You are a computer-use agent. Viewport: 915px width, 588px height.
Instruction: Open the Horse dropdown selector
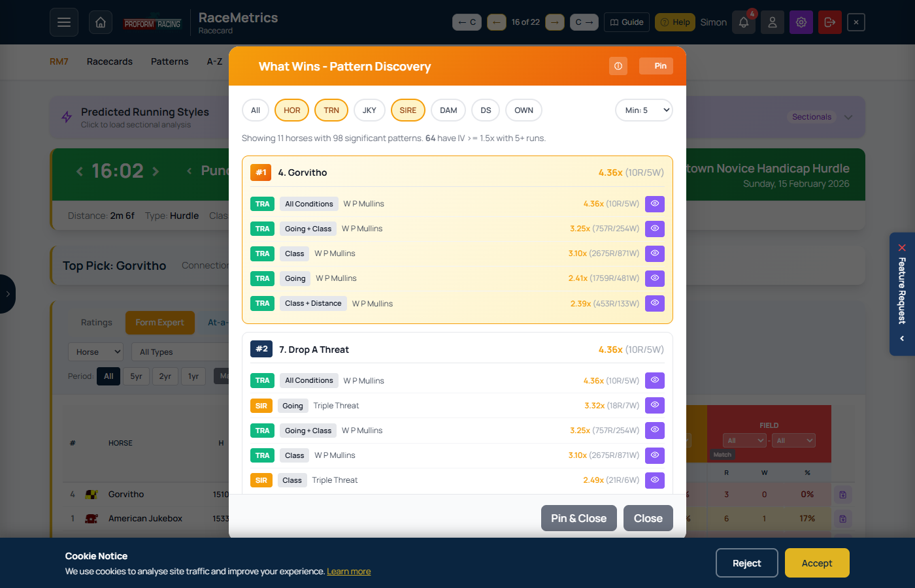(95, 351)
